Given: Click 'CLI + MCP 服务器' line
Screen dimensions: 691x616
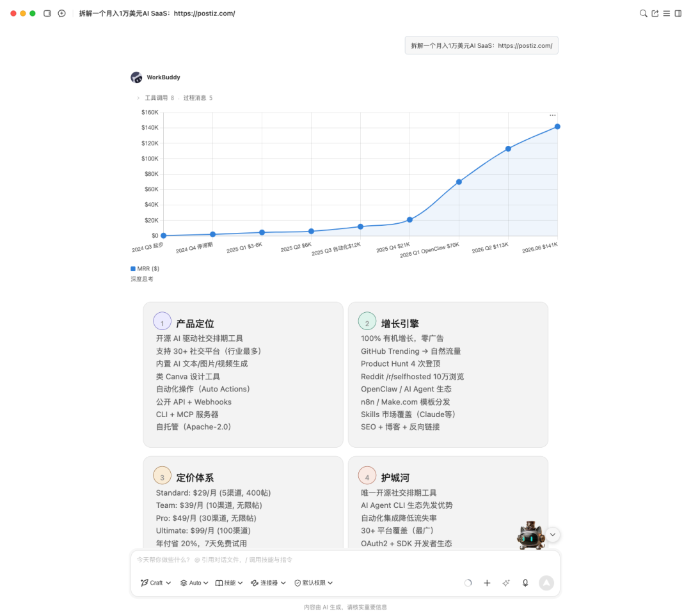Looking at the screenshot, I should click(187, 415).
